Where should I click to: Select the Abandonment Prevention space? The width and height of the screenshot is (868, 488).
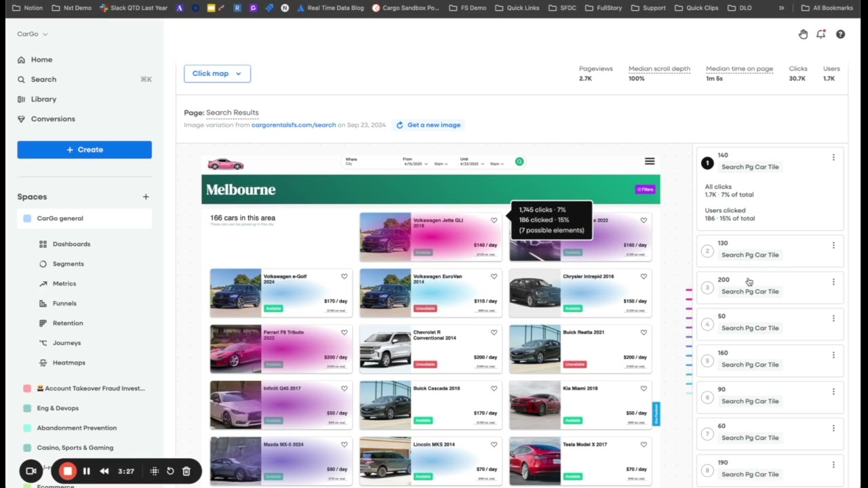[x=77, y=428]
